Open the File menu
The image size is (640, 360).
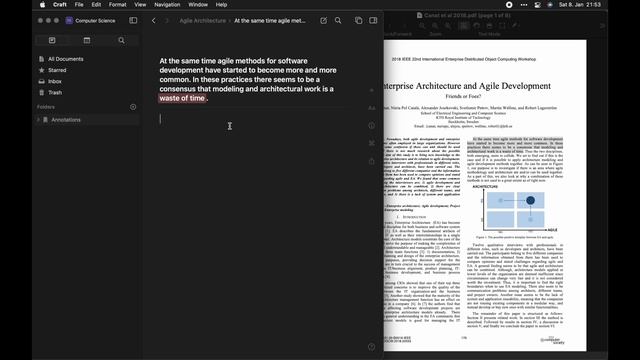79,5
